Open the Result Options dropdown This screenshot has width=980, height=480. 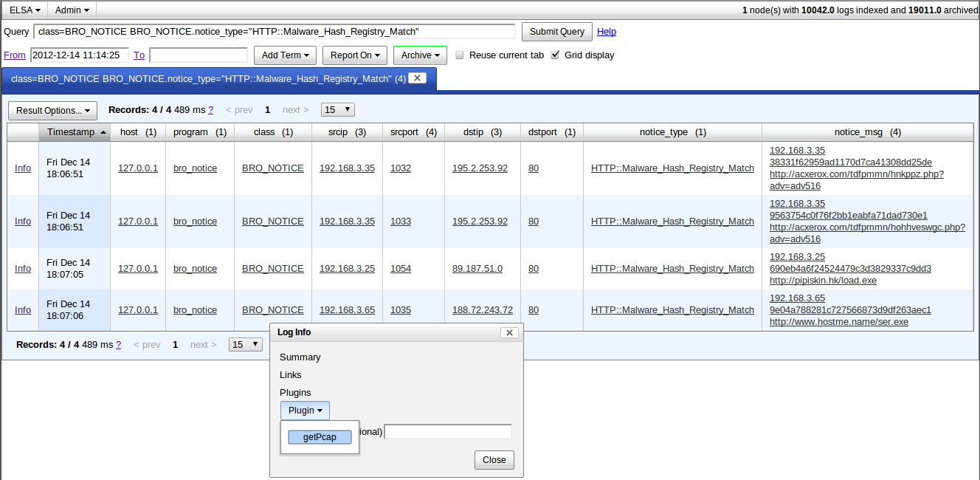coord(52,110)
